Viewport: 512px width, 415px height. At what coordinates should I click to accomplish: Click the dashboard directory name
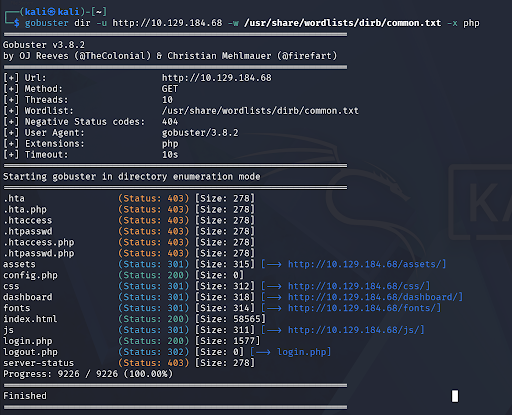pos(28,297)
